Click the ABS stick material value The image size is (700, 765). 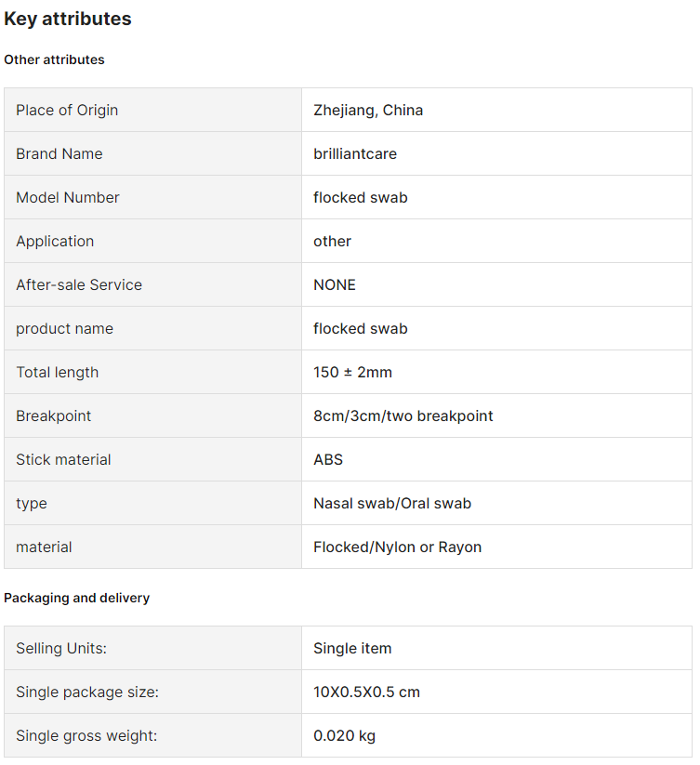tap(328, 459)
